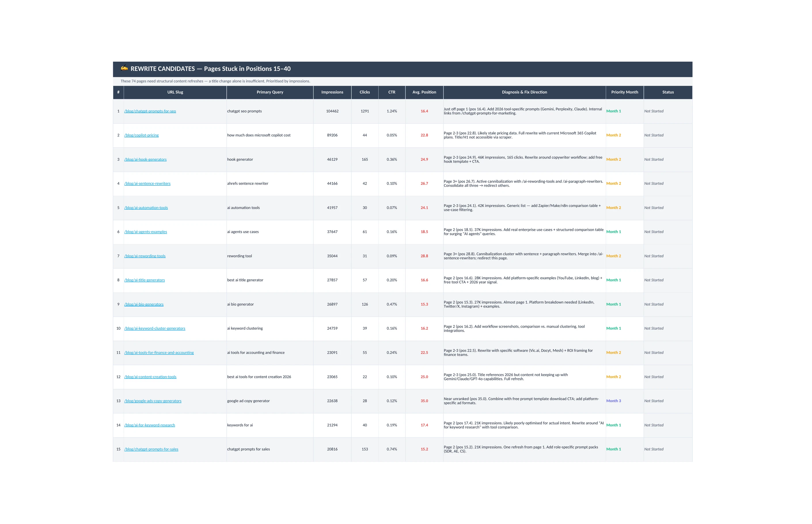Select the 35.0 average position value

(x=424, y=401)
